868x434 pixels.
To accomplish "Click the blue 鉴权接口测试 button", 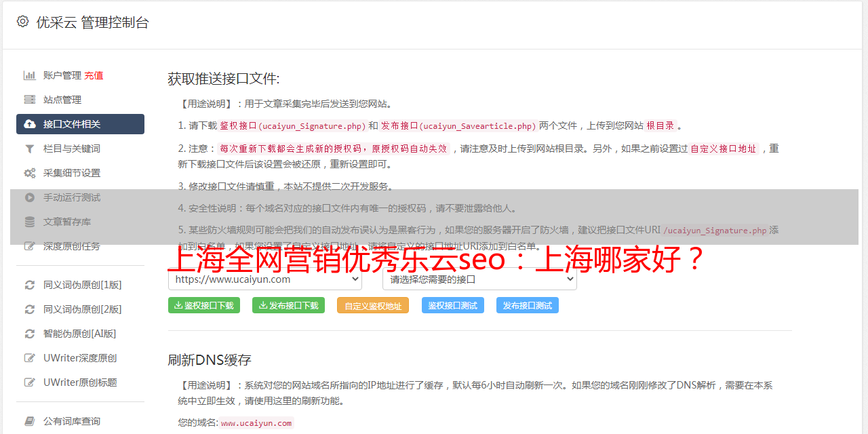I will coord(453,305).
